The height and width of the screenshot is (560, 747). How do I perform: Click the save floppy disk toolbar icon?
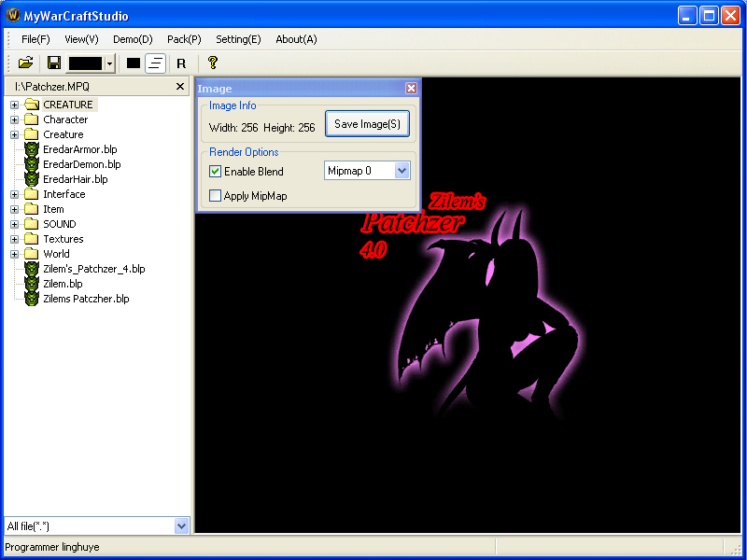click(54, 63)
